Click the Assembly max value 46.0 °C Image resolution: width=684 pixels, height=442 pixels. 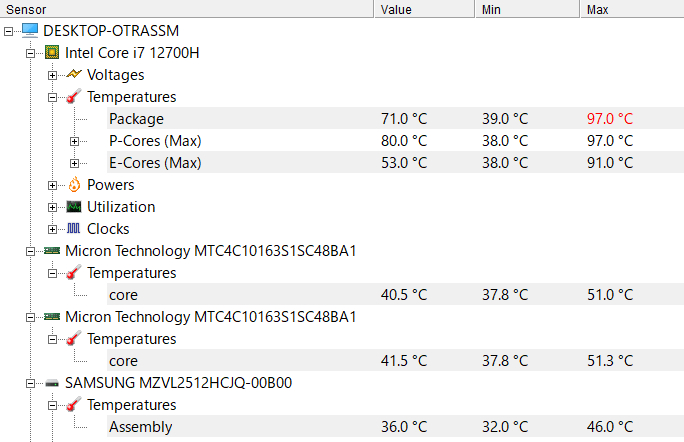click(x=610, y=426)
